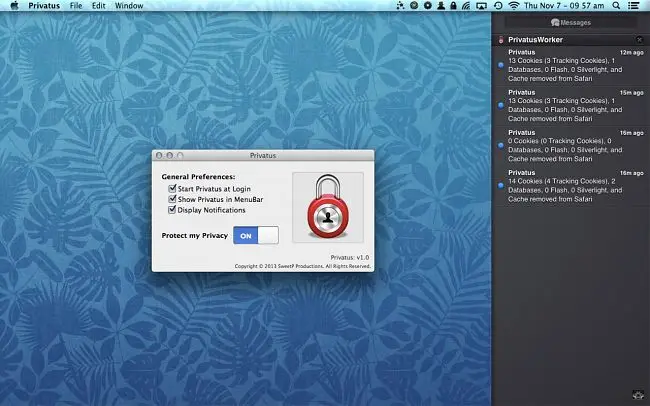Click the date and time in the menu bar
Screen dimensions: 650x406
[x=564, y=5]
